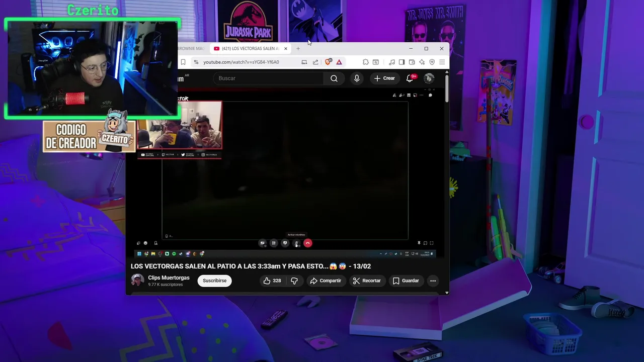
Task: Open the browser hamburger menu
Action: coord(442,62)
